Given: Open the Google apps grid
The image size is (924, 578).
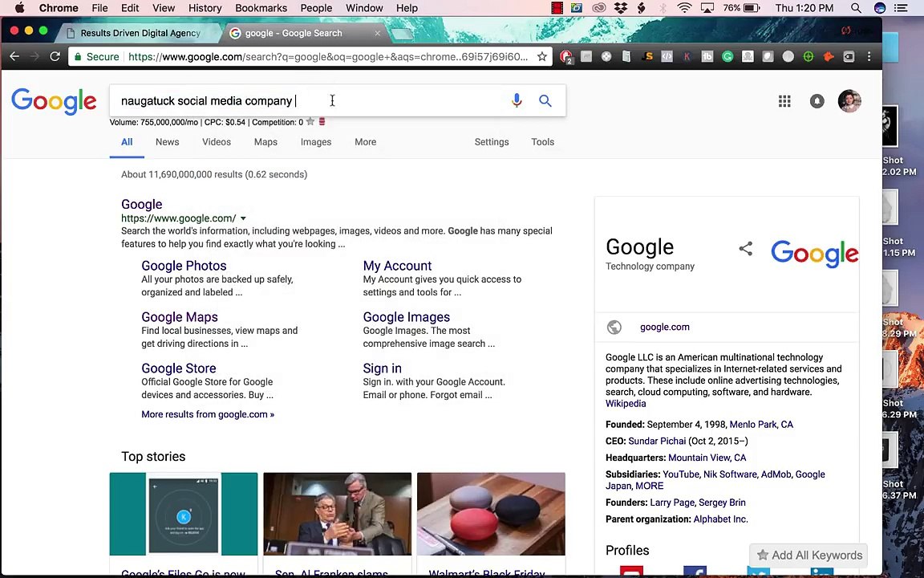Looking at the screenshot, I should (784, 101).
